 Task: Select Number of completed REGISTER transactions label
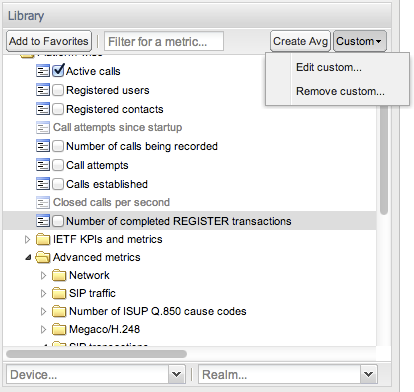pos(179,221)
